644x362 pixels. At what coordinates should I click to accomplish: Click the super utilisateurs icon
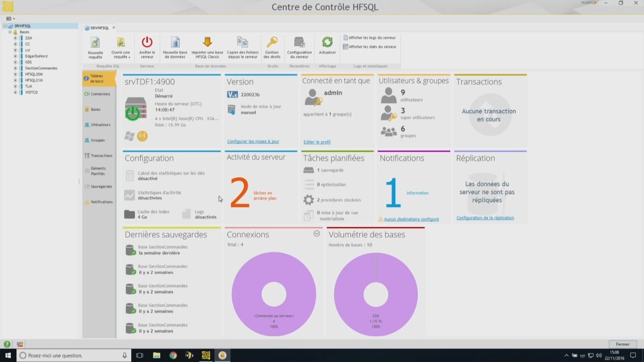388,113
